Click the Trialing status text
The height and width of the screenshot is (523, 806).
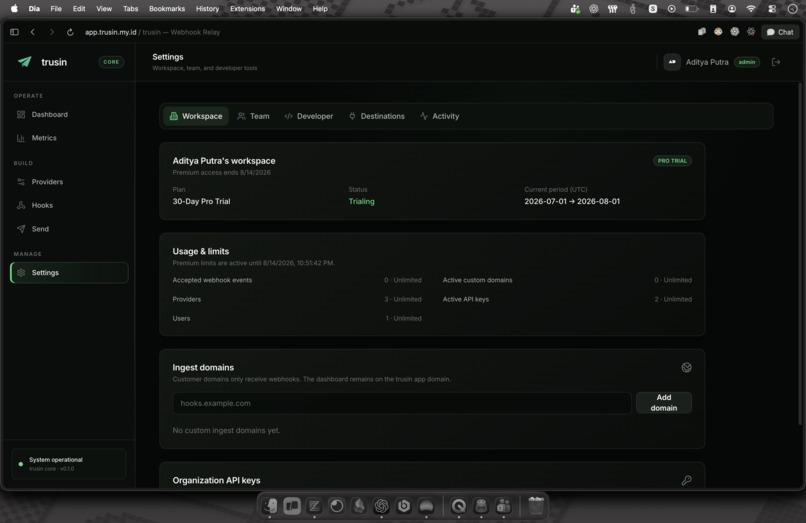pyautogui.click(x=361, y=202)
